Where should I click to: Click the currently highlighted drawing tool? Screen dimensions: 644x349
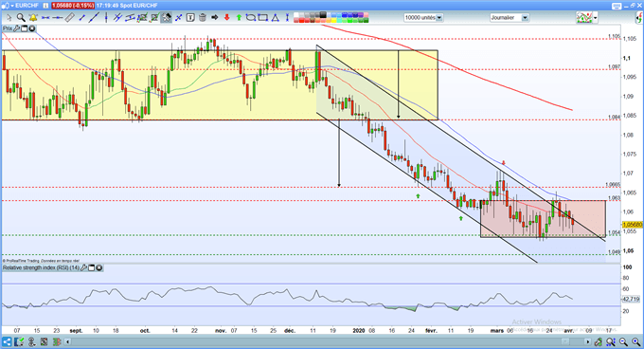point(167,17)
